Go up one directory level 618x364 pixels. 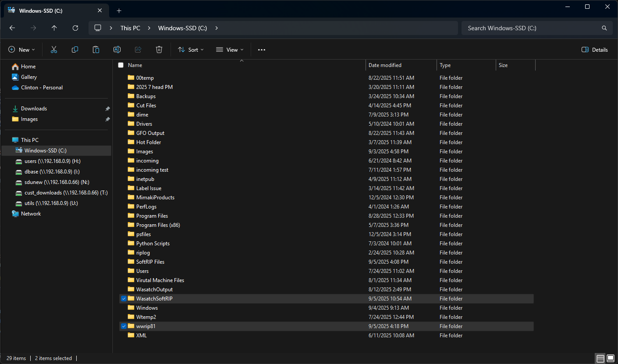[54, 28]
